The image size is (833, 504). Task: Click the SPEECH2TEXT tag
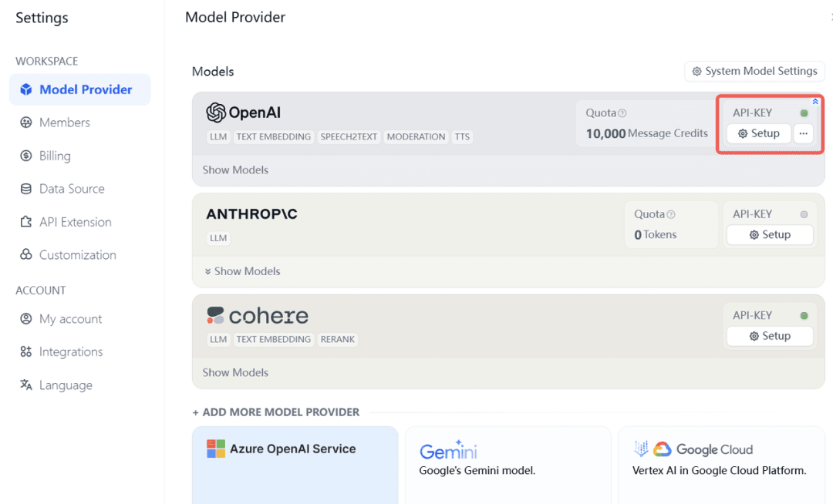click(x=349, y=137)
